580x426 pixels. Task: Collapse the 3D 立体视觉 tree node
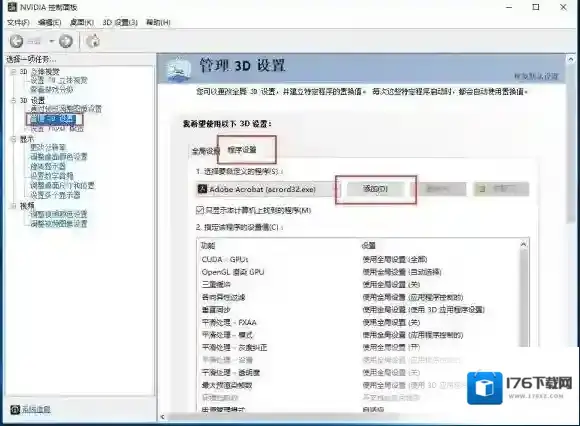(13, 71)
